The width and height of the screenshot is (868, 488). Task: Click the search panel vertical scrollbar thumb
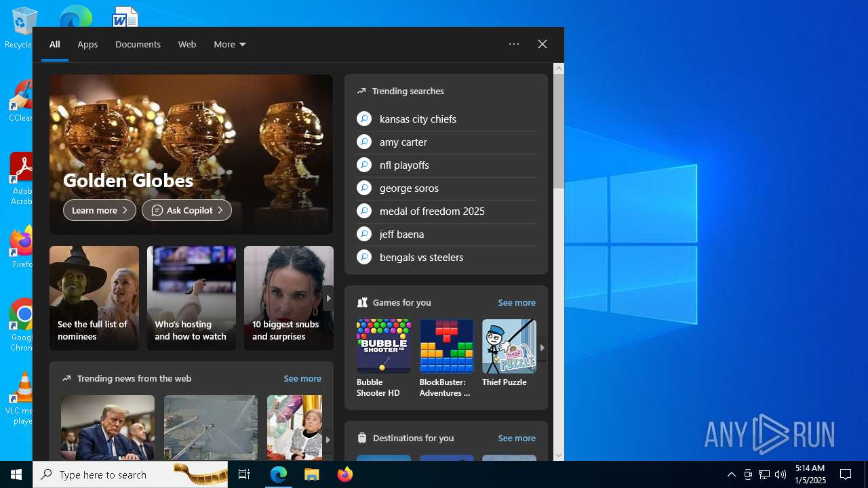pos(559,131)
